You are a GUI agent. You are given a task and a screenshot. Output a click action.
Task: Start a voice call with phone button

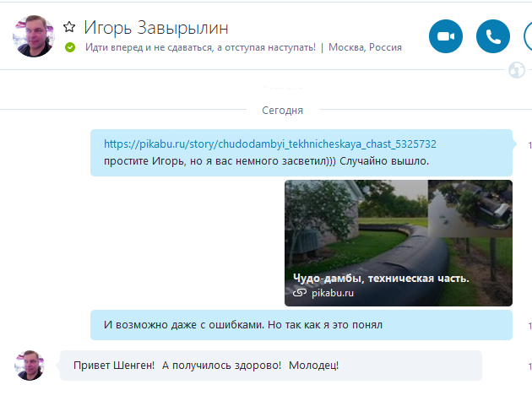(x=494, y=36)
